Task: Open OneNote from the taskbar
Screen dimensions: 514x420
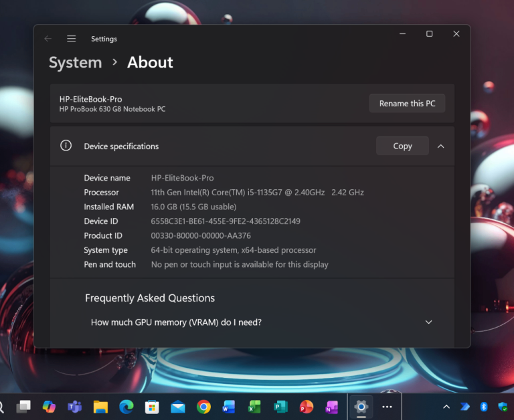Action: pyautogui.click(x=331, y=407)
